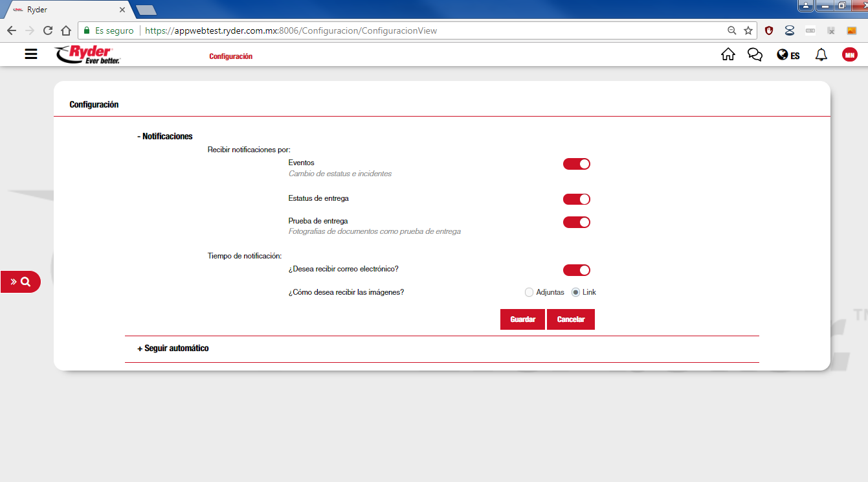Viewport: 868px width, 482px height.
Task: Expand the Seguir automático section
Action: tap(173, 348)
